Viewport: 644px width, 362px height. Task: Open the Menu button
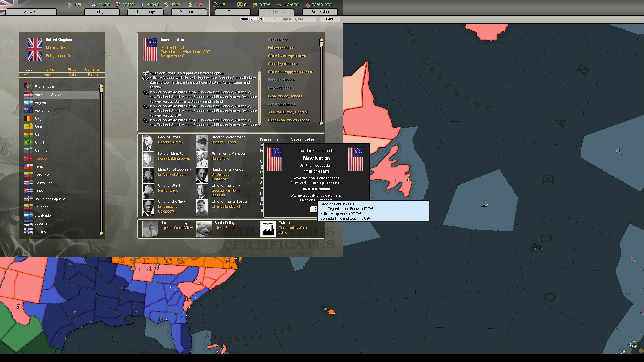(329, 19)
